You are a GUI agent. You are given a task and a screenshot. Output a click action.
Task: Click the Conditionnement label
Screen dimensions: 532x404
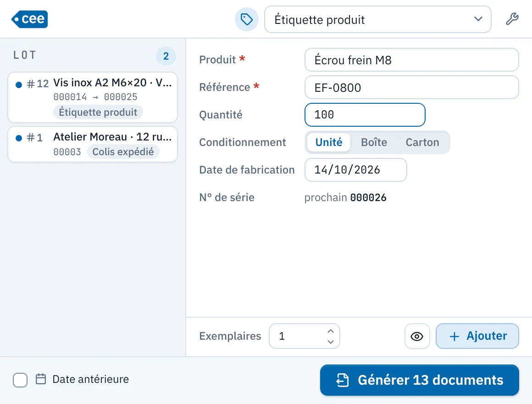(x=243, y=142)
